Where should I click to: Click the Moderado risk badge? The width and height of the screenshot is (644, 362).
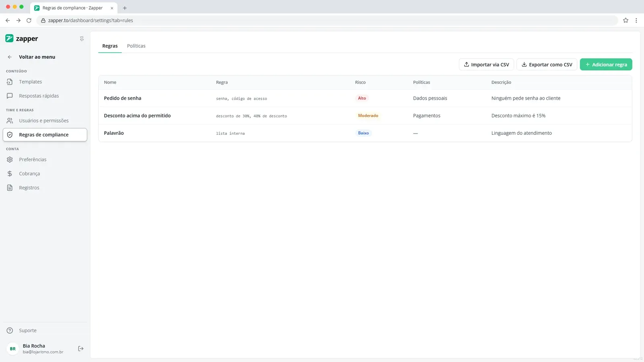(x=368, y=115)
